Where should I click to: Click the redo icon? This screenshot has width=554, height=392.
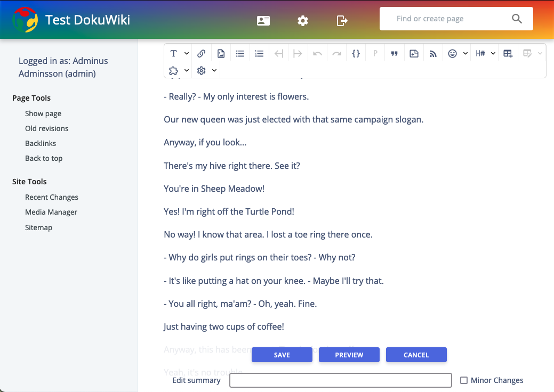coord(336,53)
